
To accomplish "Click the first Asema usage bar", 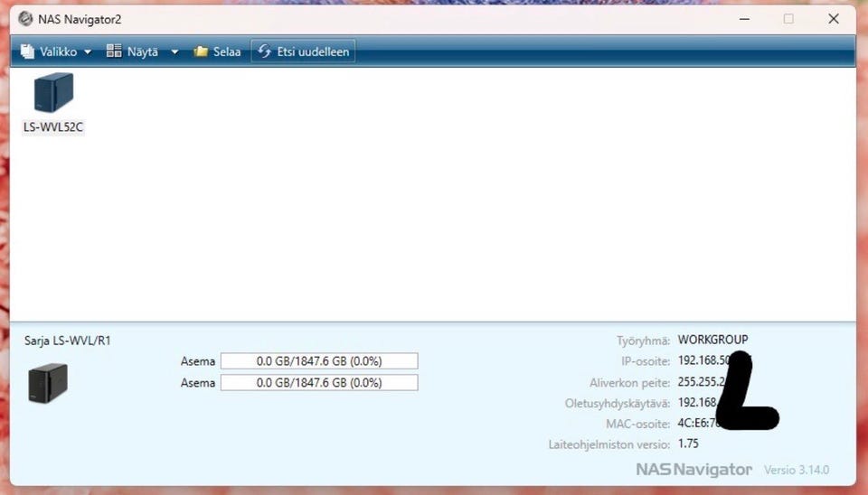I will coord(319,361).
